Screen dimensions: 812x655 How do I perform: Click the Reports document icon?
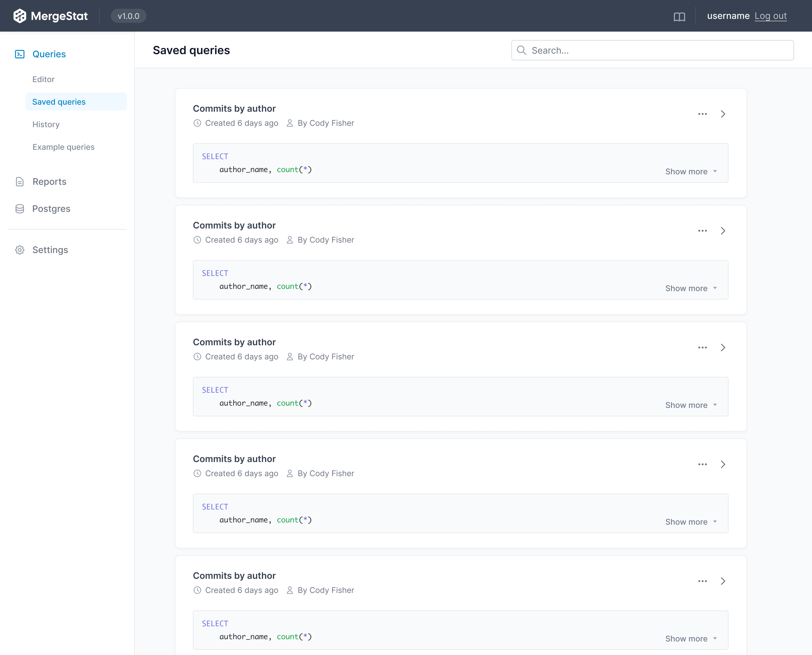click(20, 181)
